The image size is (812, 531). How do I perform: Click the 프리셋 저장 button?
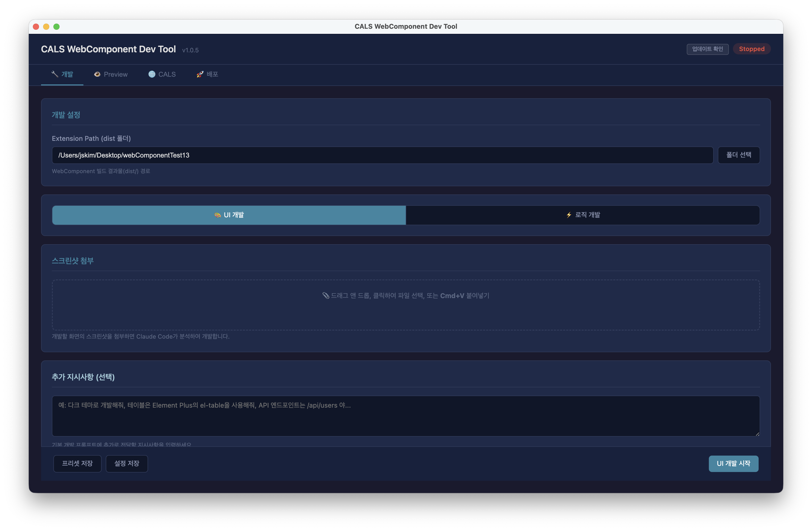point(78,464)
